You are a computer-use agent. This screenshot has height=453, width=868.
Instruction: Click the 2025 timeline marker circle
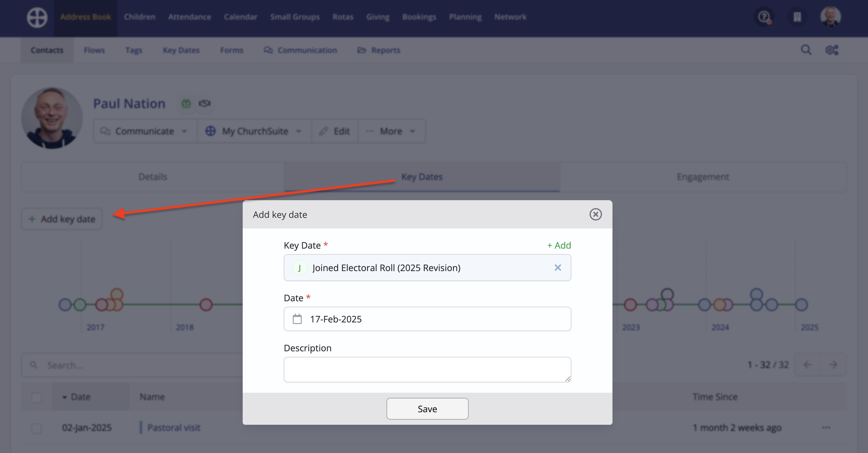pos(802,304)
